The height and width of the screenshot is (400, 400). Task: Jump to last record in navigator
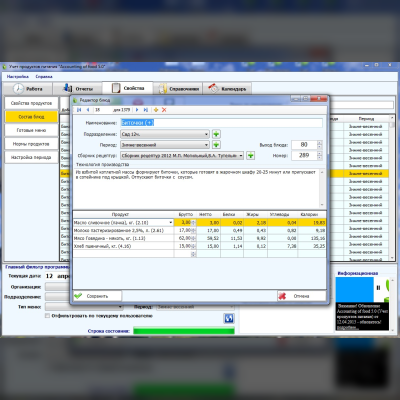click(146, 110)
